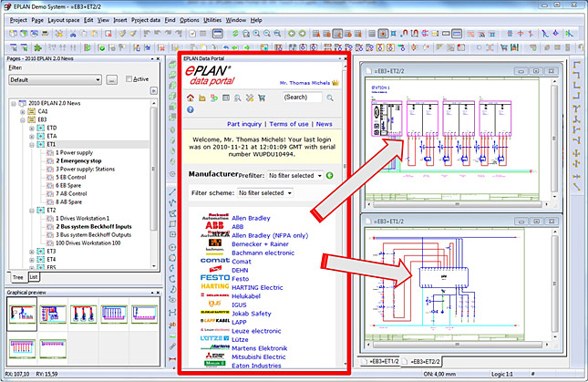The image size is (588, 382).
Task: Open the HARTING Electric manufacturer link
Action: [257, 287]
